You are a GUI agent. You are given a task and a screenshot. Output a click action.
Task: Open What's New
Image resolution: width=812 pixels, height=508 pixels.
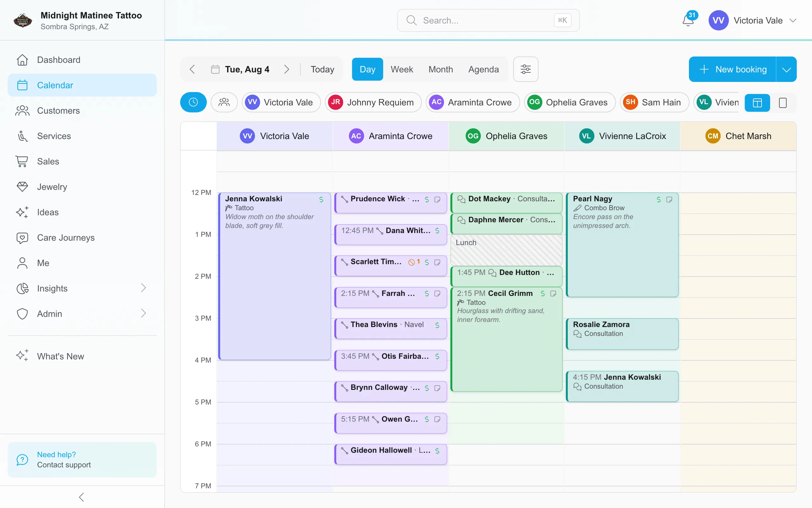[82, 356]
